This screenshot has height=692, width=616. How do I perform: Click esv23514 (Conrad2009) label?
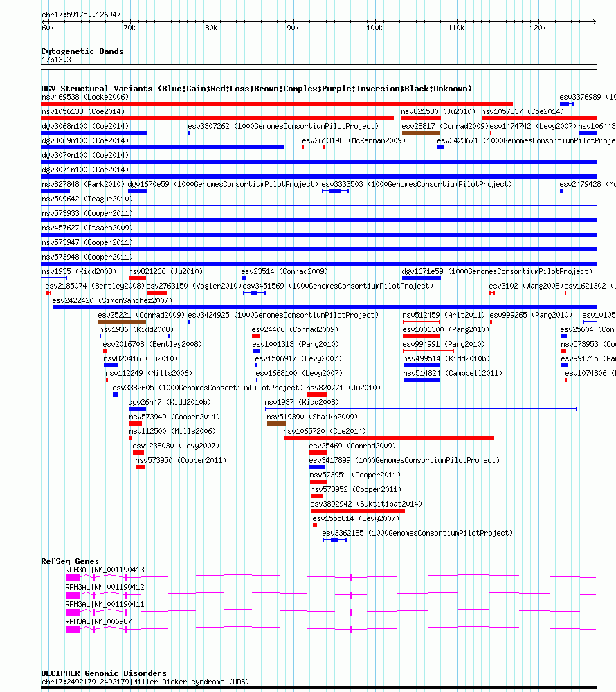pos(284,272)
